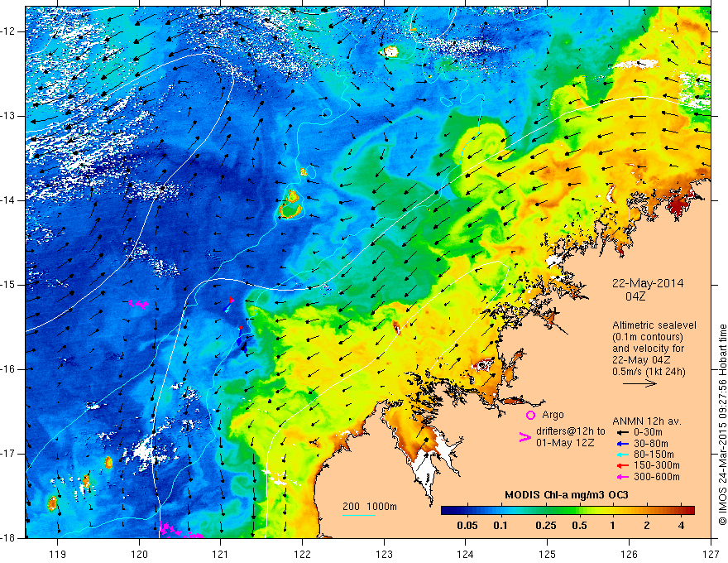Click the 0.5m/s velocity scale arrow
728x563 pixels.
639,383
